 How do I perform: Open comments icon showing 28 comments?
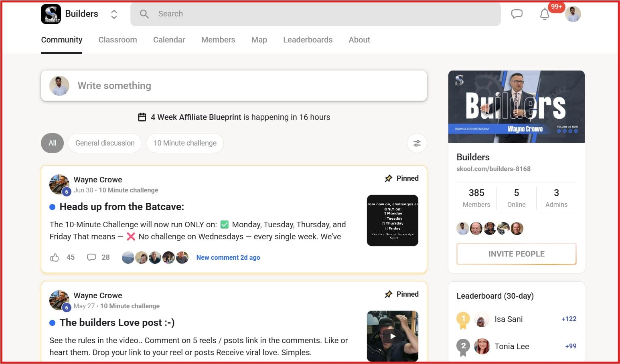tap(91, 257)
